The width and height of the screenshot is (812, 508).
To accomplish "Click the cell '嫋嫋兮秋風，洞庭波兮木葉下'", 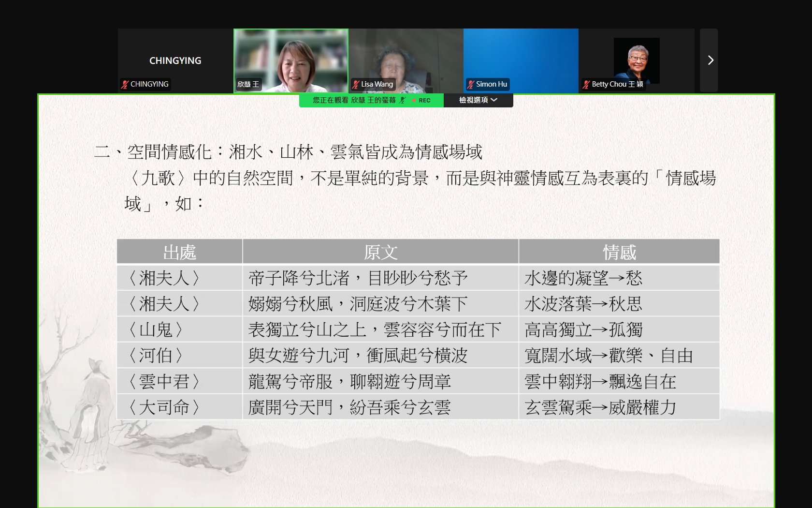I will pyautogui.click(x=381, y=304).
